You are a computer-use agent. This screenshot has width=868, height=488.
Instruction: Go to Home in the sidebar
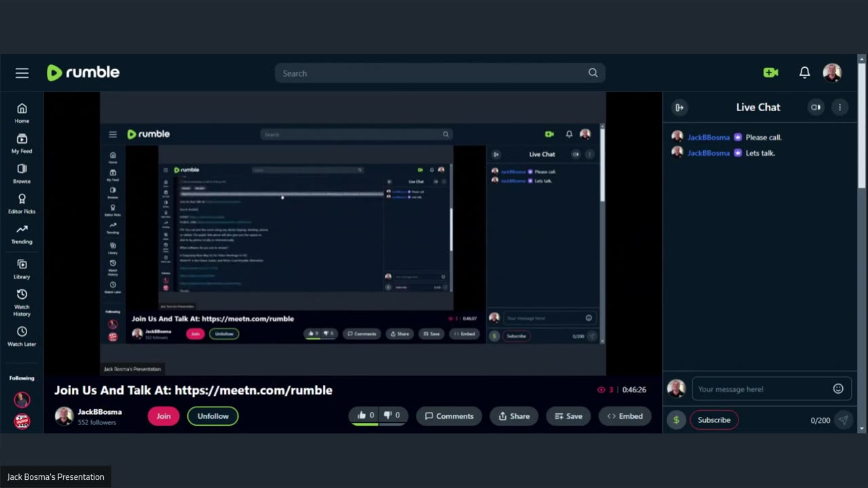22,113
